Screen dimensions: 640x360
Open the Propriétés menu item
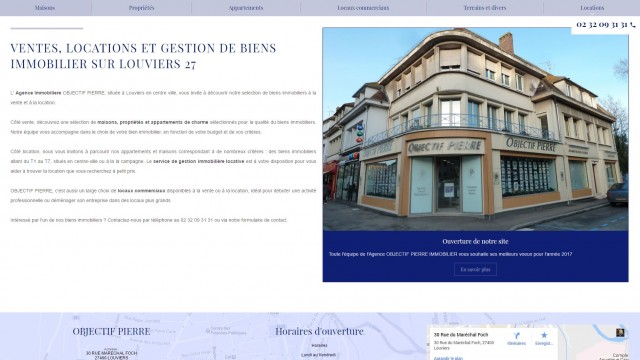click(141, 8)
